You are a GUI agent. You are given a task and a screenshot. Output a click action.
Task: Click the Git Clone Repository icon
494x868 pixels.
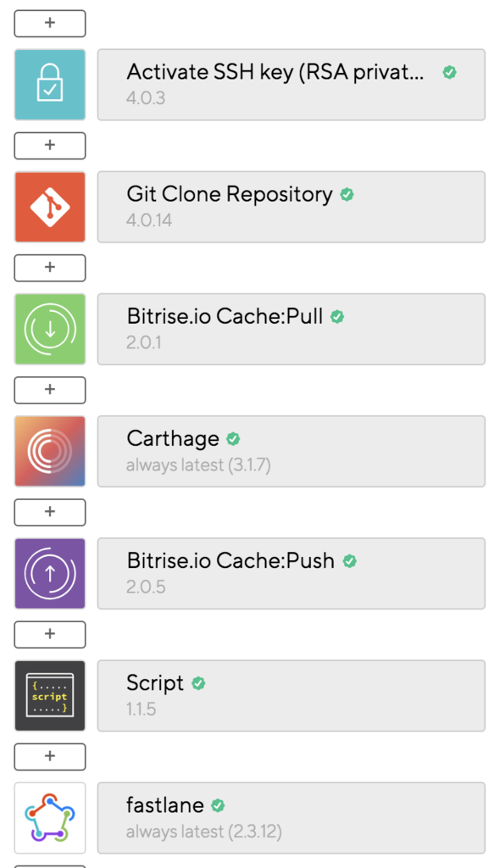(50, 207)
